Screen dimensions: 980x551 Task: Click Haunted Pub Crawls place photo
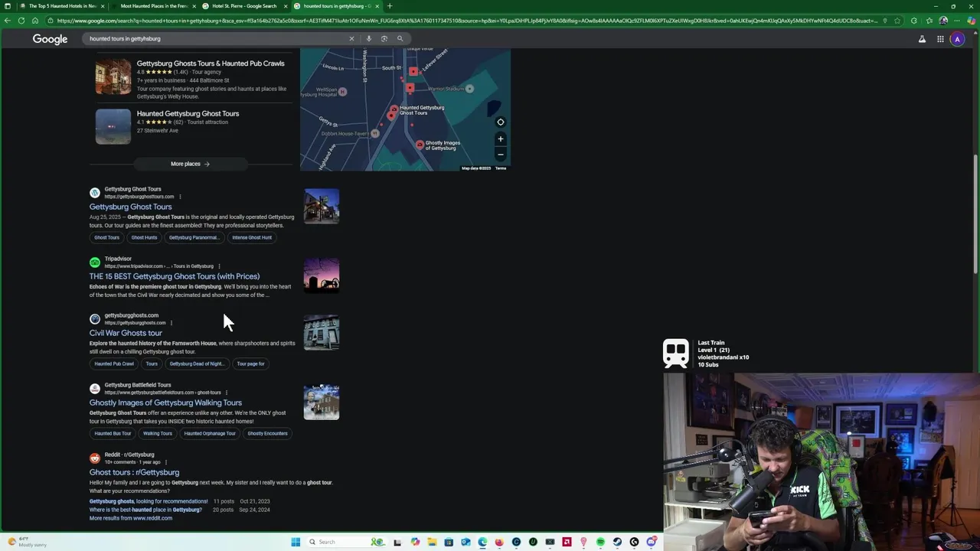tap(113, 77)
